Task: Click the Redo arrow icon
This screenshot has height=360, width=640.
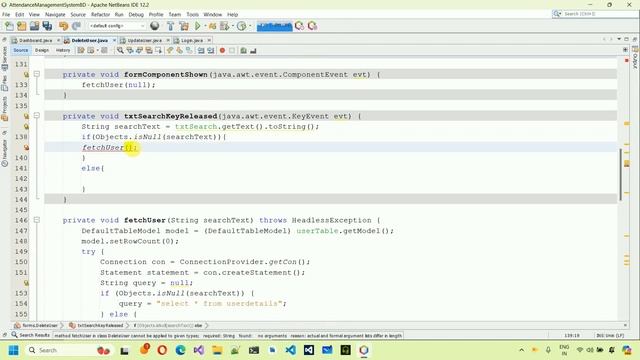Action: pos(76,26)
